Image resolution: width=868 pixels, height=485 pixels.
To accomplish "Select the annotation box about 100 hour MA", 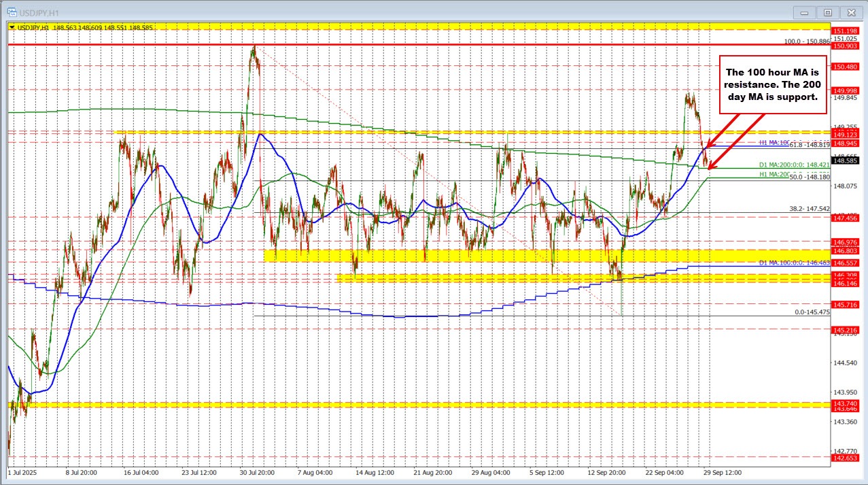I will [x=771, y=84].
